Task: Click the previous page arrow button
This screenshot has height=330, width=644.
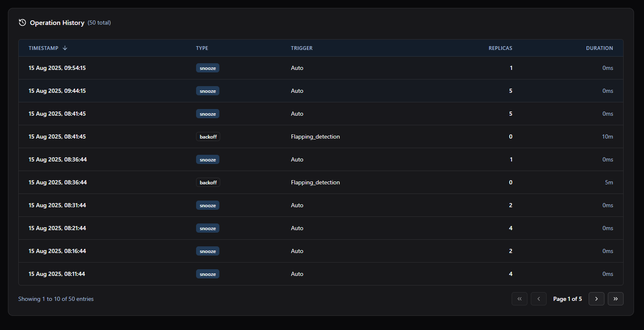Action: click(x=538, y=299)
